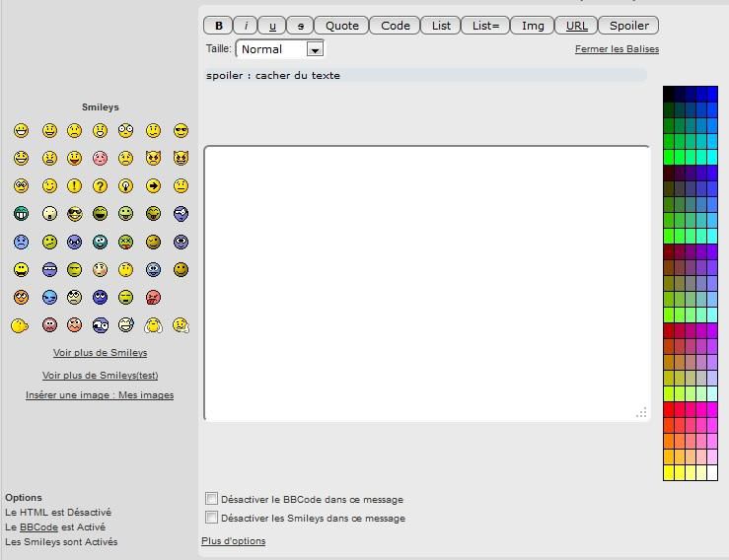Insert the teal smiley showing big teeth
This screenshot has height=560, width=729.
point(21,214)
